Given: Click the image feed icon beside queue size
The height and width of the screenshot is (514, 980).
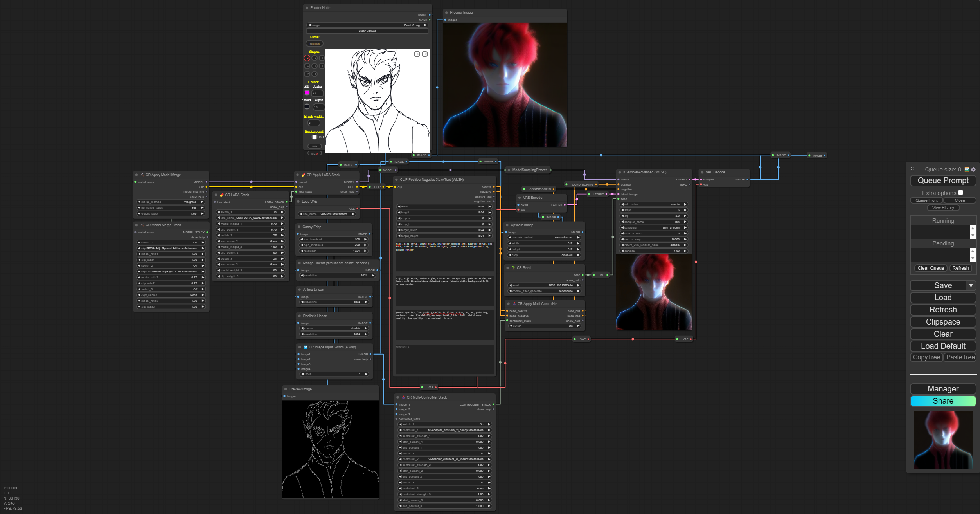Looking at the screenshot, I should (x=967, y=170).
